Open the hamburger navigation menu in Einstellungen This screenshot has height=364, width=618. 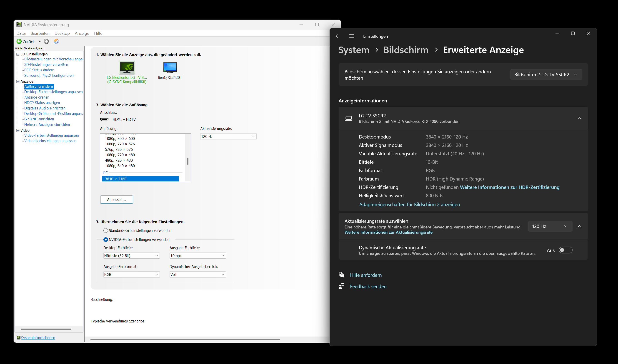(x=351, y=36)
